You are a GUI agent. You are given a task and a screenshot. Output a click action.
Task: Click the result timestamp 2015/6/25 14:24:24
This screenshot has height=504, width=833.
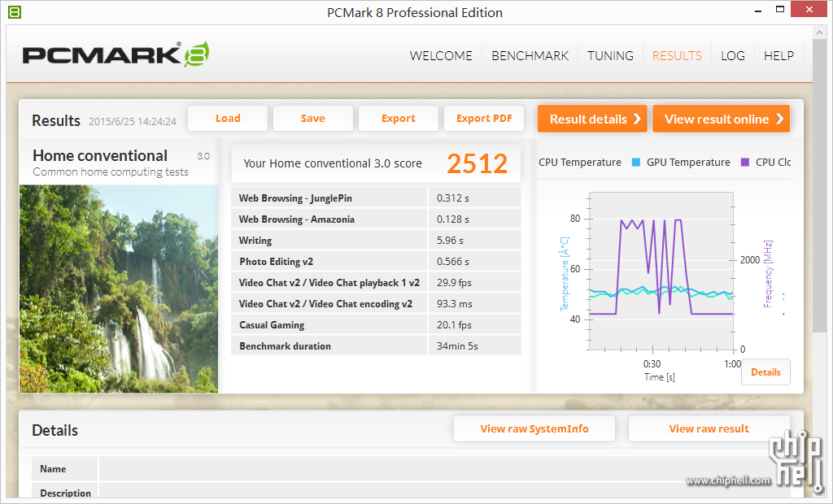[133, 122]
